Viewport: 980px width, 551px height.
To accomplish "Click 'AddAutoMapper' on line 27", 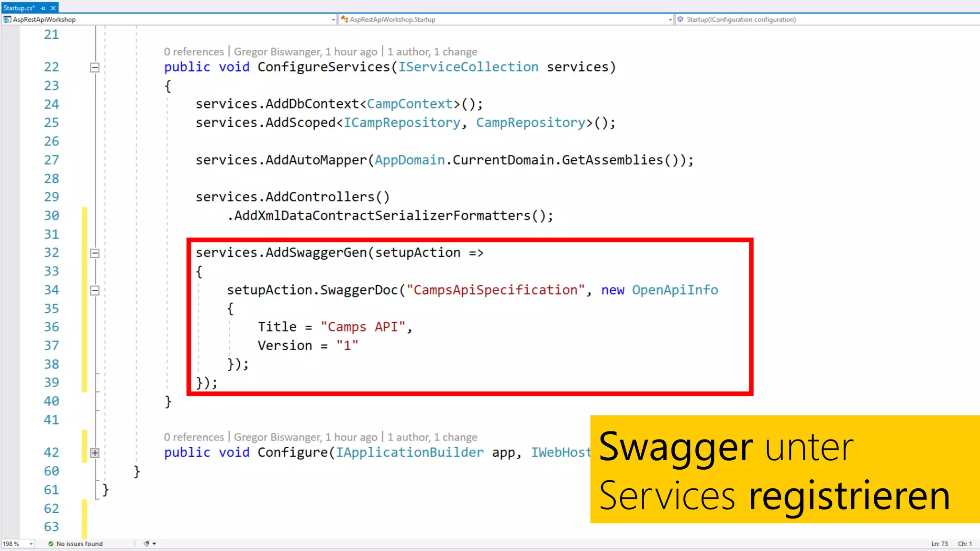I will [x=316, y=160].
